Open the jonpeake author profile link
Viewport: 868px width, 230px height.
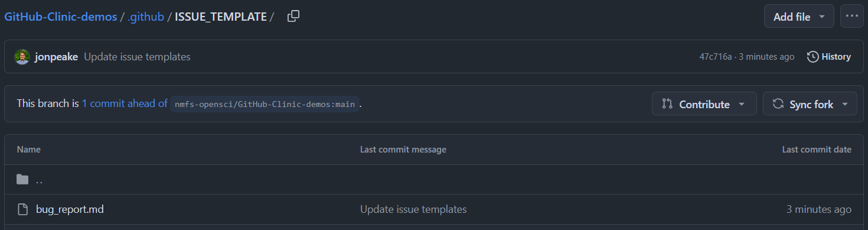(x=57, y=57)
